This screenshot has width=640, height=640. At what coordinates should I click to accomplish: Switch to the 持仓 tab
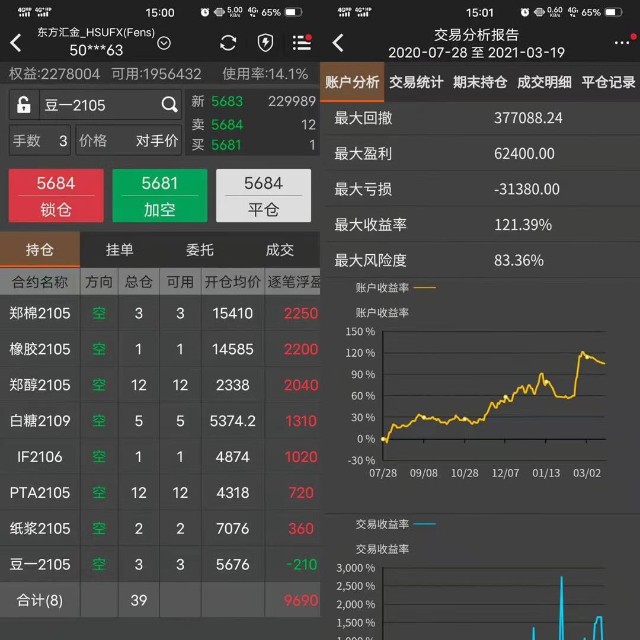(x=40, y=249)
